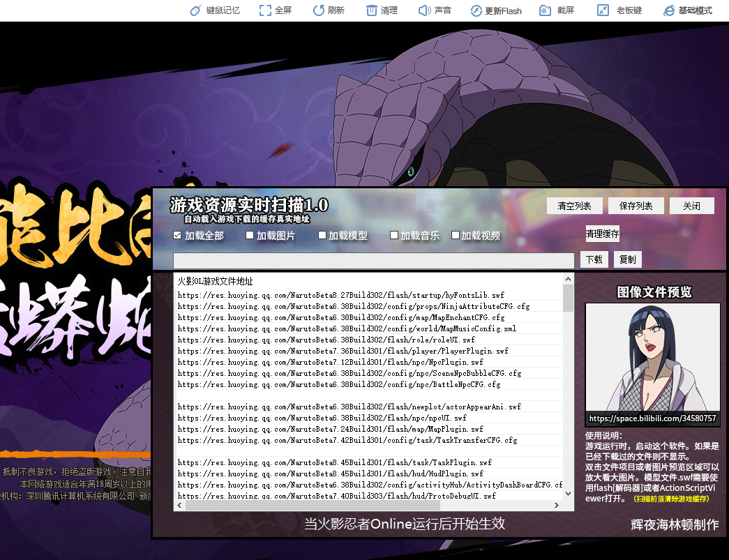Screen dimensions: 729x560
Task: Select the ActivityDashBoardCFG URL row
Action: coord(369,485)
